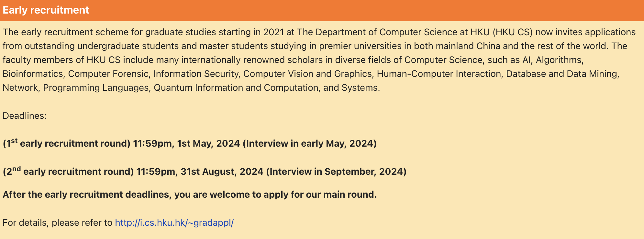This screenshot has width=644, height=239.
Task: Click 'Computer Vision and Graphics' text
Action: point(307,74)
